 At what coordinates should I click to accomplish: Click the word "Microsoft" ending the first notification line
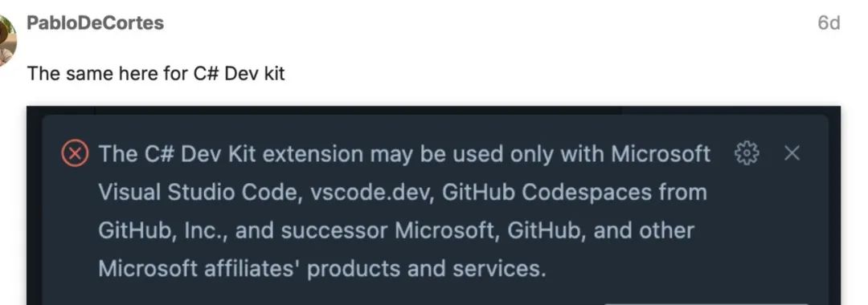pos(661,153)
